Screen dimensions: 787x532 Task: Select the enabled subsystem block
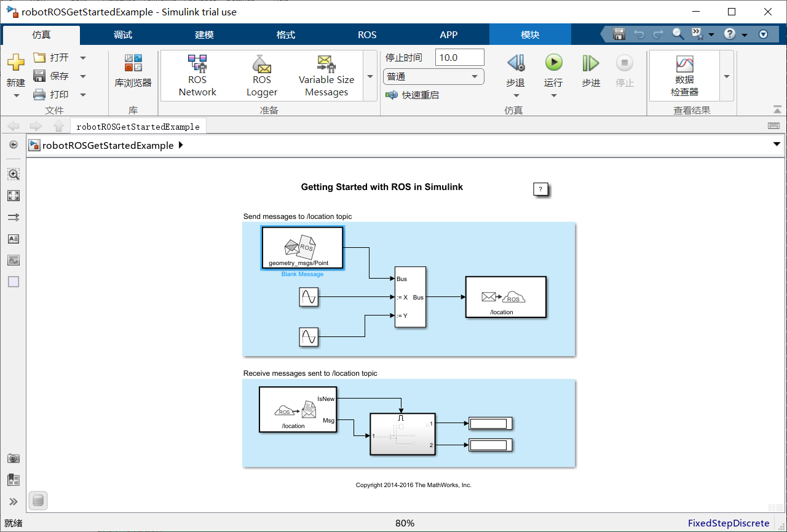point(402,434)
